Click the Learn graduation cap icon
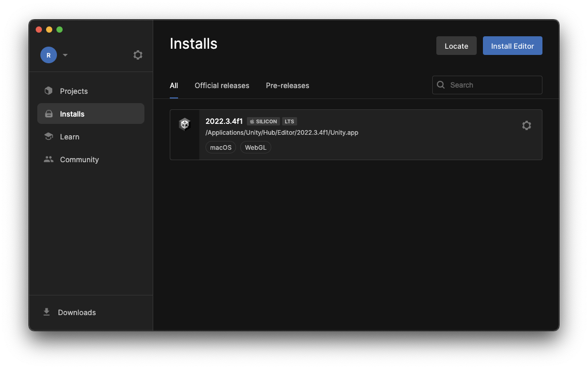 point(48,136)
